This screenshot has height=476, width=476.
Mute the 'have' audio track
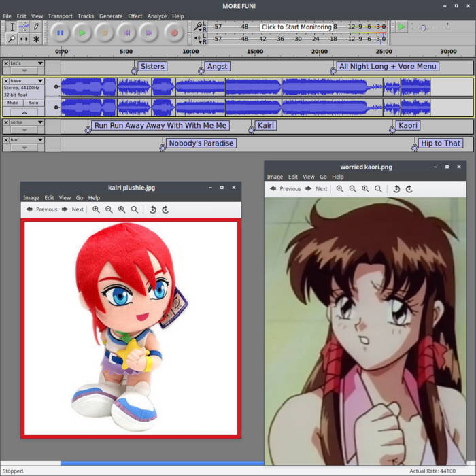click(13, 103)
